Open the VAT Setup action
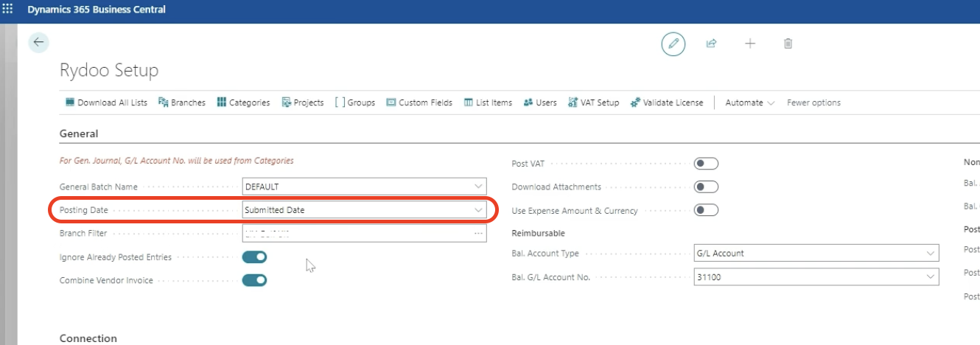 click(593, 102)
